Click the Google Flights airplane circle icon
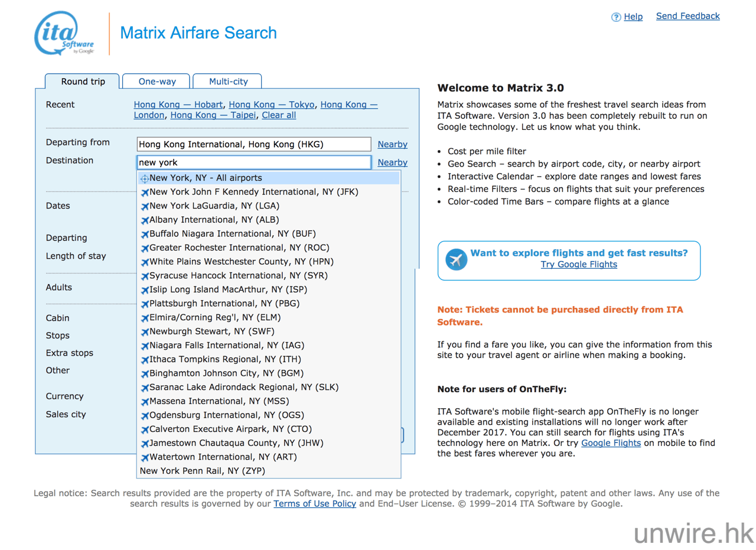 coord(457,259)
